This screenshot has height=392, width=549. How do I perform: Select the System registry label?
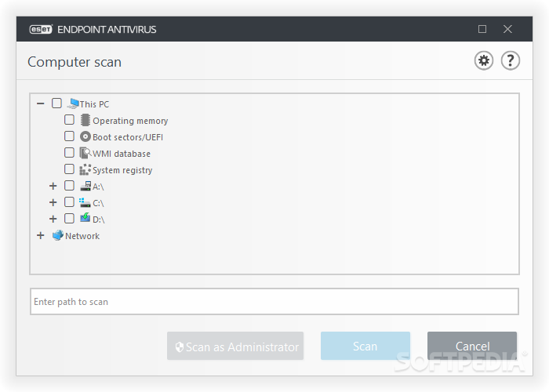tap(122, 170)
